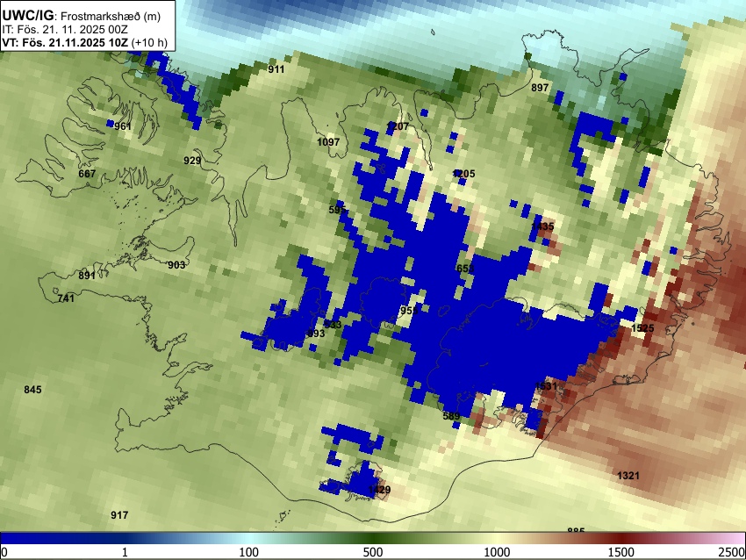
Task: Click the 2500 tick on the color scale
Action: pos(733,552)
